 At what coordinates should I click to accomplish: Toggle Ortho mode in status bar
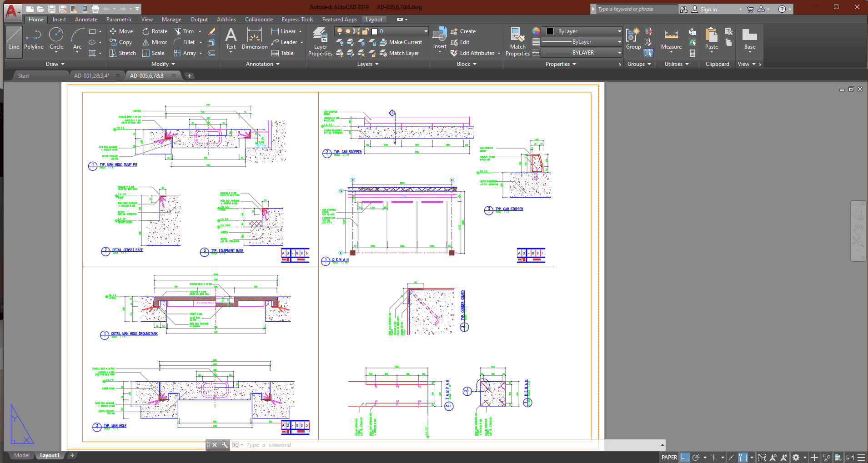tap(685, 458)
